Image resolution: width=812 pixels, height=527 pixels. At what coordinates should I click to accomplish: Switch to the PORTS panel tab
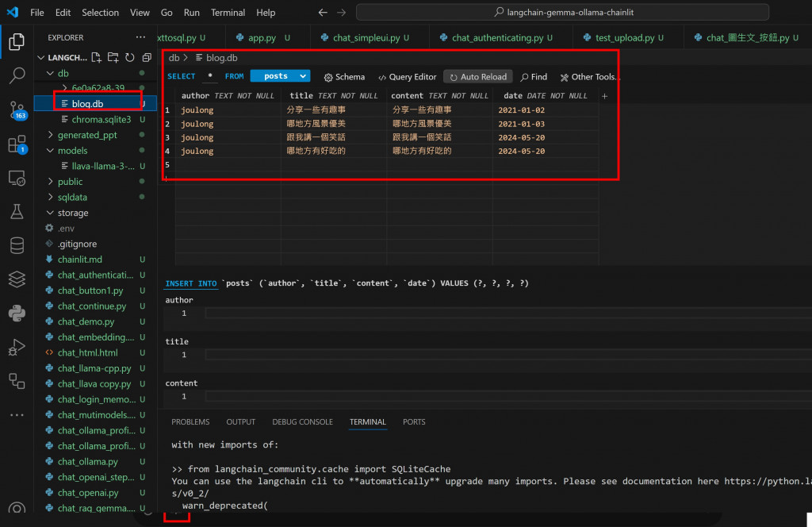click(414, 421)
